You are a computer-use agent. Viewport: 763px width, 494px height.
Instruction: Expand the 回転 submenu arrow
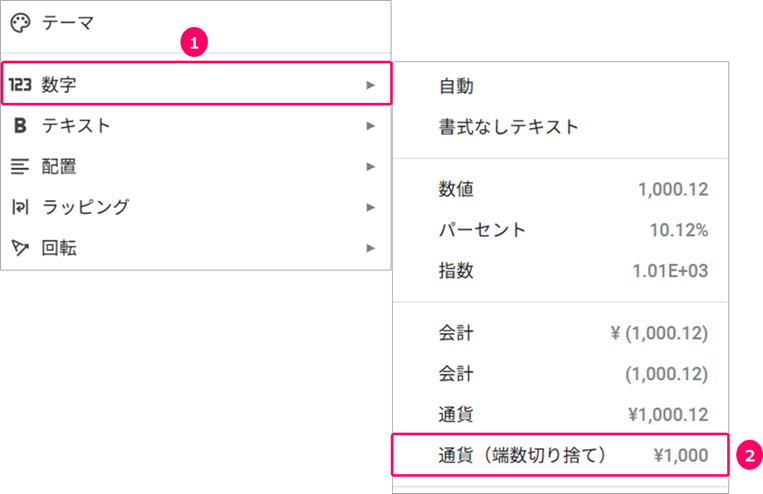click(371, 248)
